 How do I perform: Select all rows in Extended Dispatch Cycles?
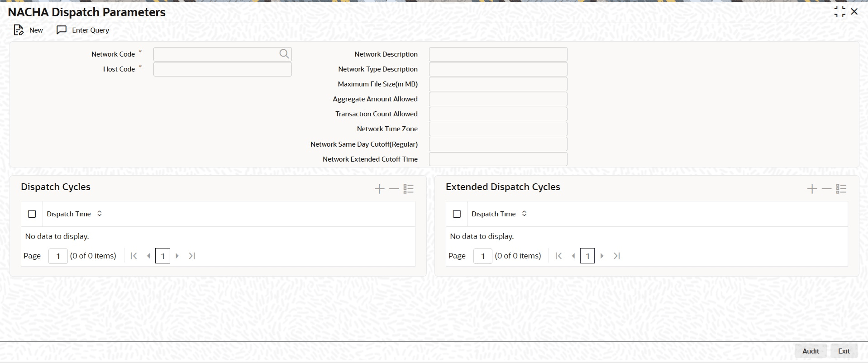pos(457,214)
